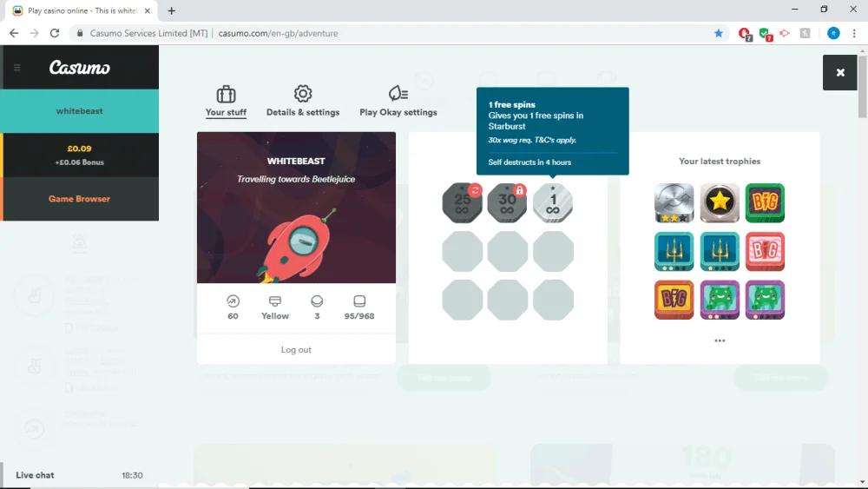The height and width of the screenshot is (489, 868).
Task: Open the hamburger menu beside Casumo logo
Action: pos(17,68)
